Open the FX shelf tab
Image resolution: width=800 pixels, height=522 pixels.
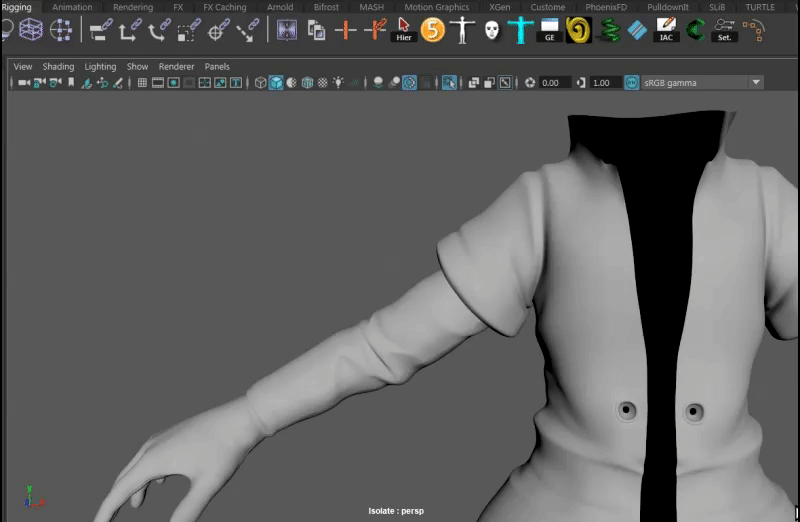178,7
